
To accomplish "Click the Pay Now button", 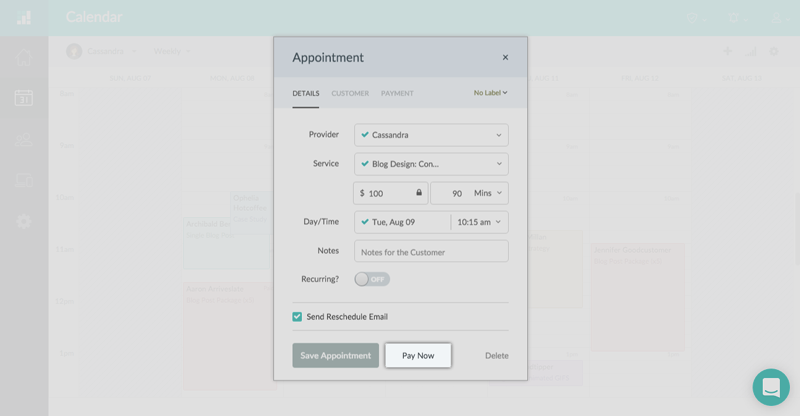I will pos(418,355).
